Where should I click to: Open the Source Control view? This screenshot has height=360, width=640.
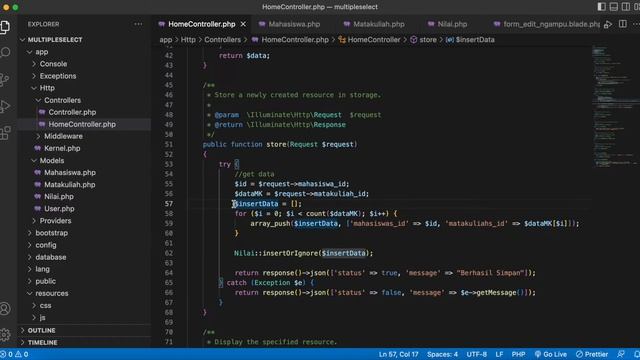click(x=5, y=79)
